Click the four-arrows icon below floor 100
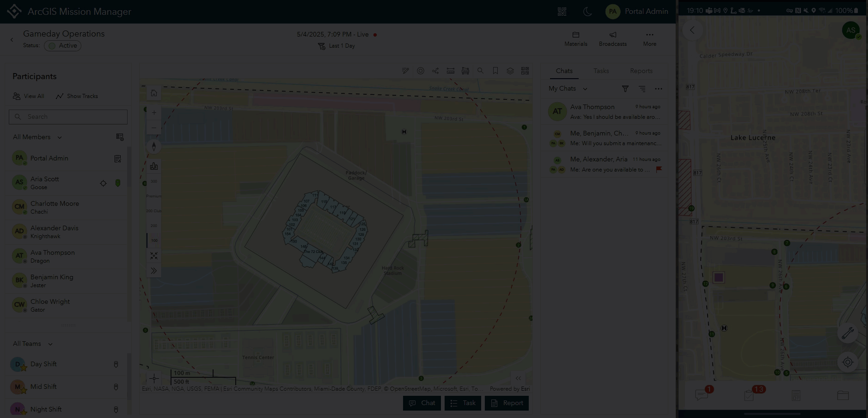Viewport: 868px width, 418px height. (x=154, y=256)
